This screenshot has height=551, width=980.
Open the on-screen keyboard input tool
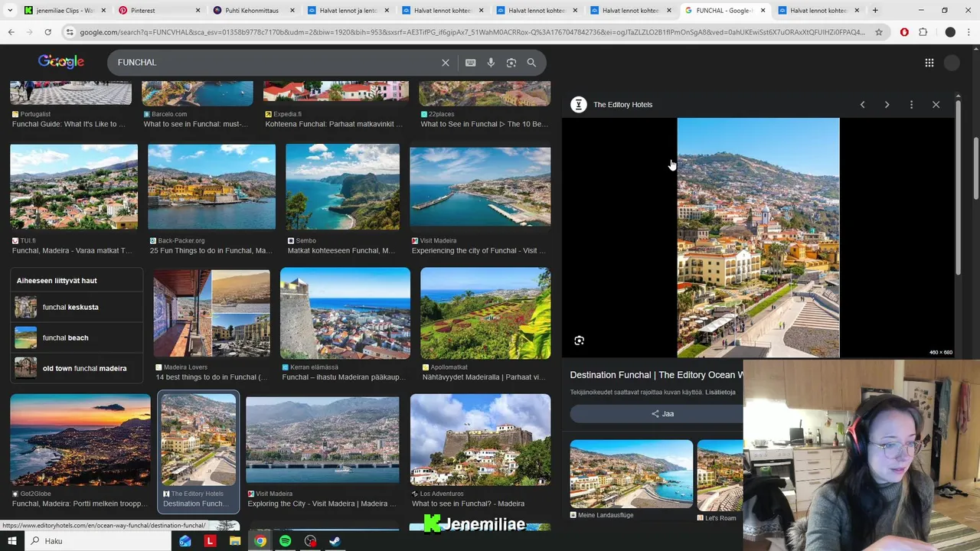(471, 63)
